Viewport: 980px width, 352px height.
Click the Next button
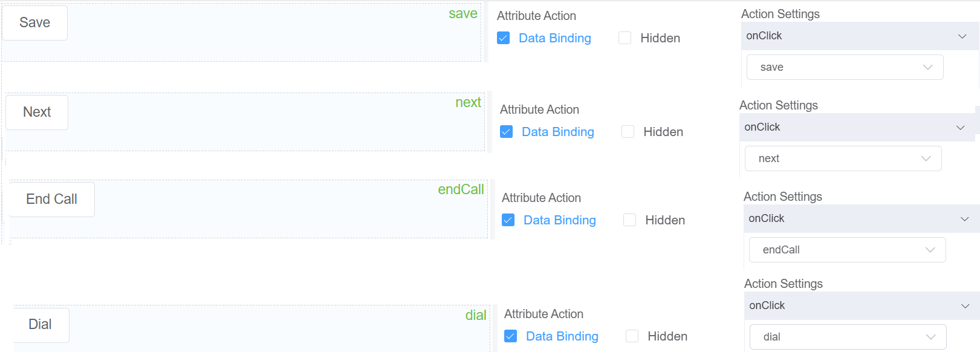click(37, 112)
